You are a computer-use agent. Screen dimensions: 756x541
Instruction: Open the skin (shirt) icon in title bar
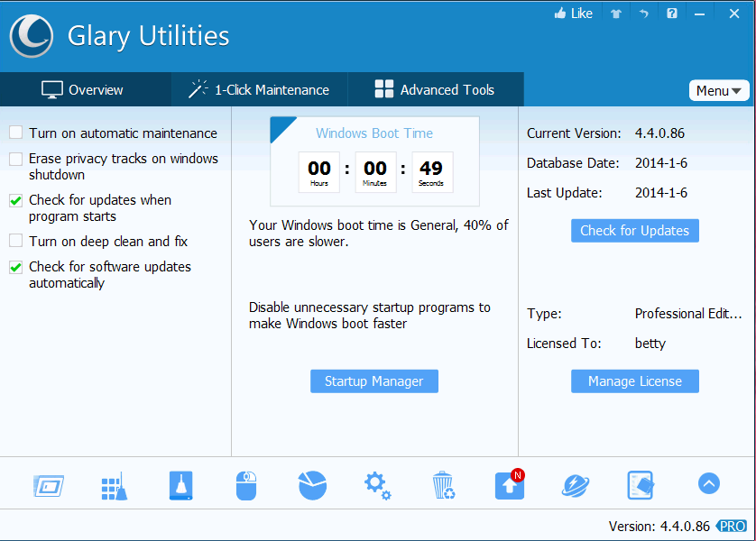615,14
